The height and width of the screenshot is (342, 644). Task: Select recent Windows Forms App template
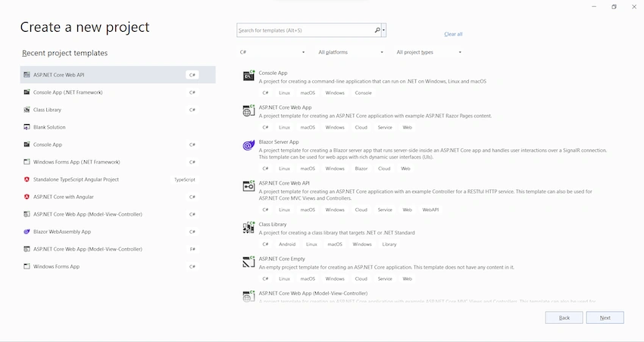pyautogui.click(x=118, y=266)
